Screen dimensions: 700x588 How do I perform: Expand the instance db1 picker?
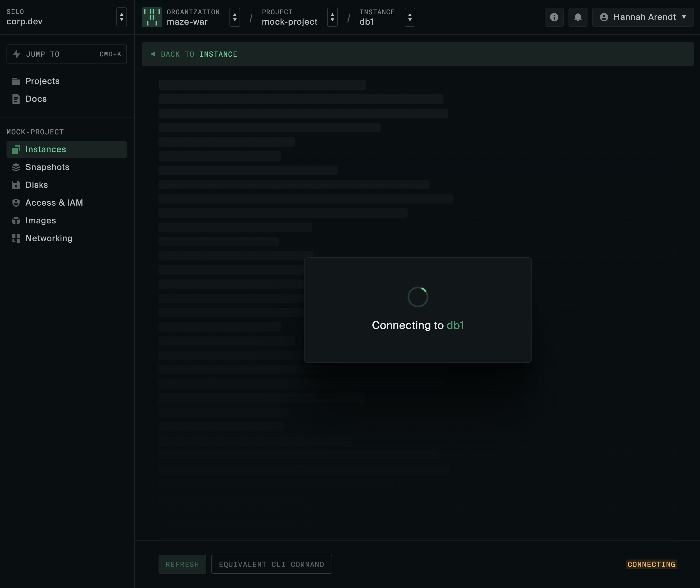pos(410,17)
